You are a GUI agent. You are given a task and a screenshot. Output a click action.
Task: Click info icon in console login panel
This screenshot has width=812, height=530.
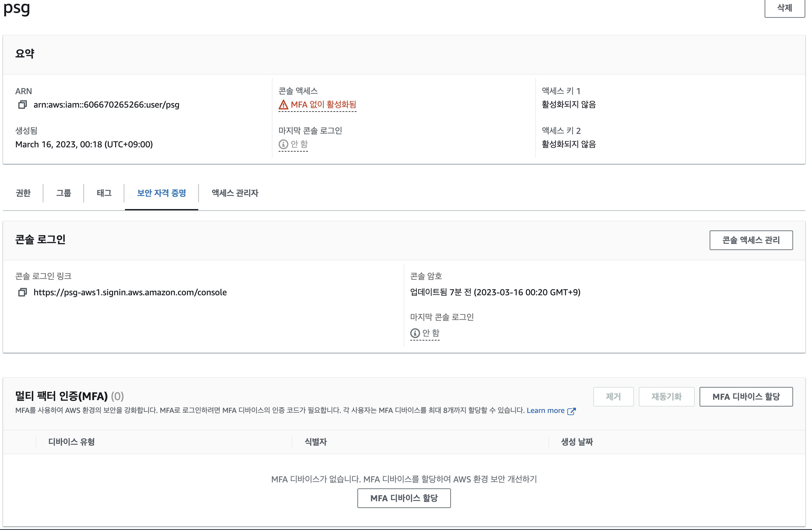pyautogui.click(x=415, y=333)
